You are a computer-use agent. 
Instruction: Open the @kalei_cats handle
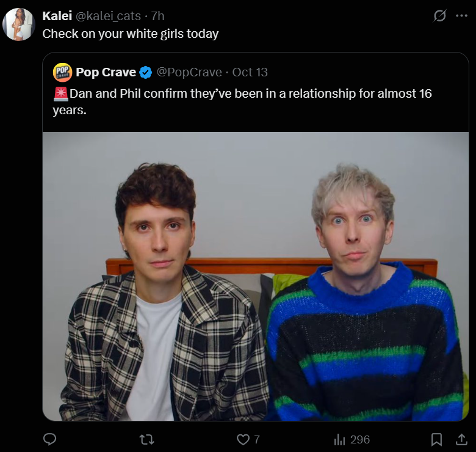pos(108,16)
